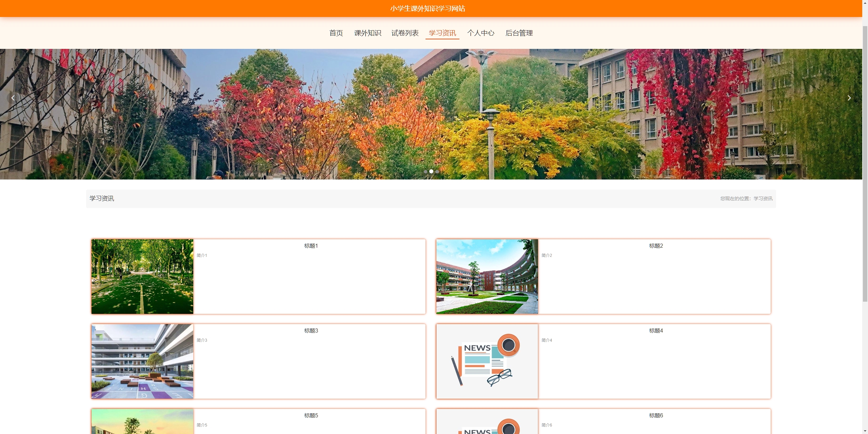The width and height of the screenshot is (868, 434).
Task: Open the sunset thumbnail of 标题5
Action: [x=142, y=421]
